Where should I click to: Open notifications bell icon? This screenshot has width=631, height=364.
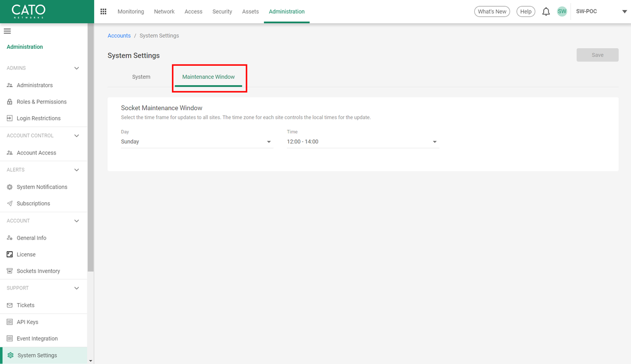click(x=546, y=12)
